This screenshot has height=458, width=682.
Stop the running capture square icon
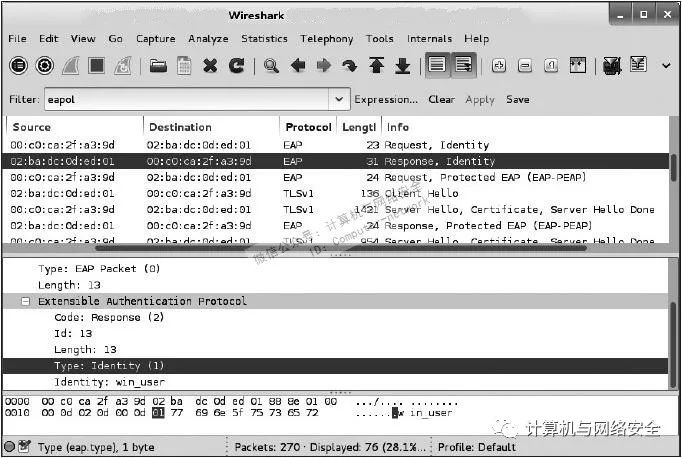point(97,66)
